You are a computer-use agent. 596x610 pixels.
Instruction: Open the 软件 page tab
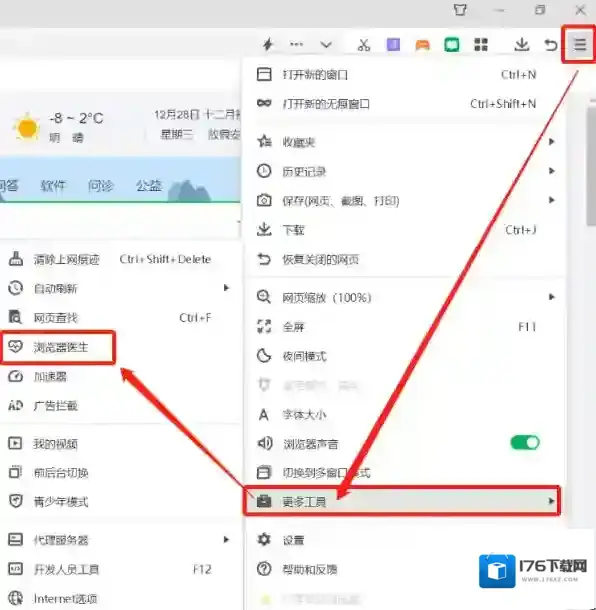pos(53,186)
